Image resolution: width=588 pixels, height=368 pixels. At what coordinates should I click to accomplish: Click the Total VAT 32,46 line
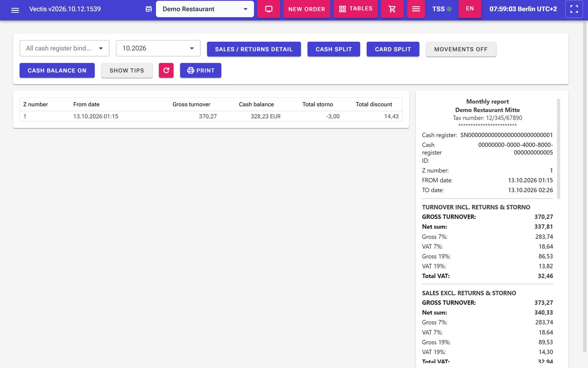[487, 276]
